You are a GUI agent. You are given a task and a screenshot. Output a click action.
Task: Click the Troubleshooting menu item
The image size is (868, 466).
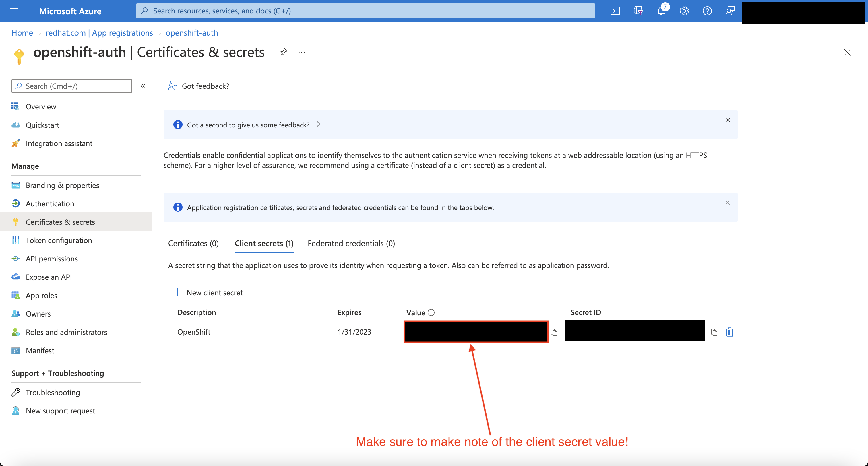53,392
